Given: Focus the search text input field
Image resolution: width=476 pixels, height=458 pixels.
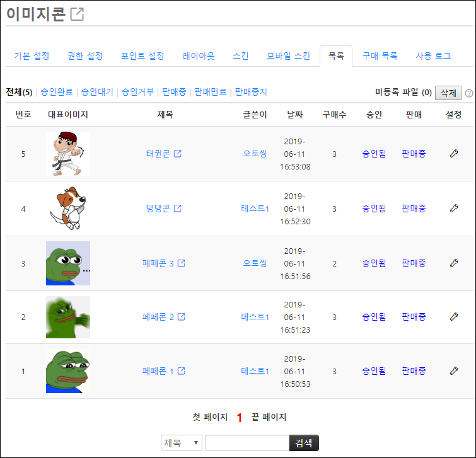Looking at the screenshot, I should coord(247,443).
